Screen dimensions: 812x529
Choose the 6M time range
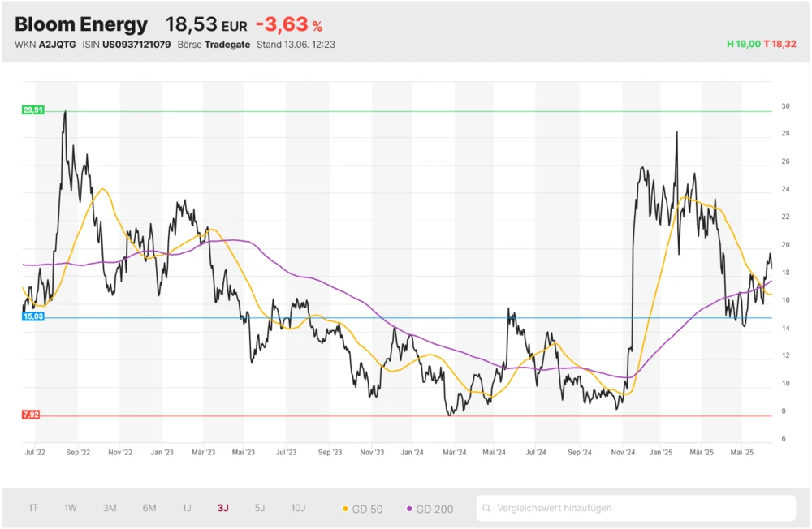pyautogui.click(x=149, y=508)
